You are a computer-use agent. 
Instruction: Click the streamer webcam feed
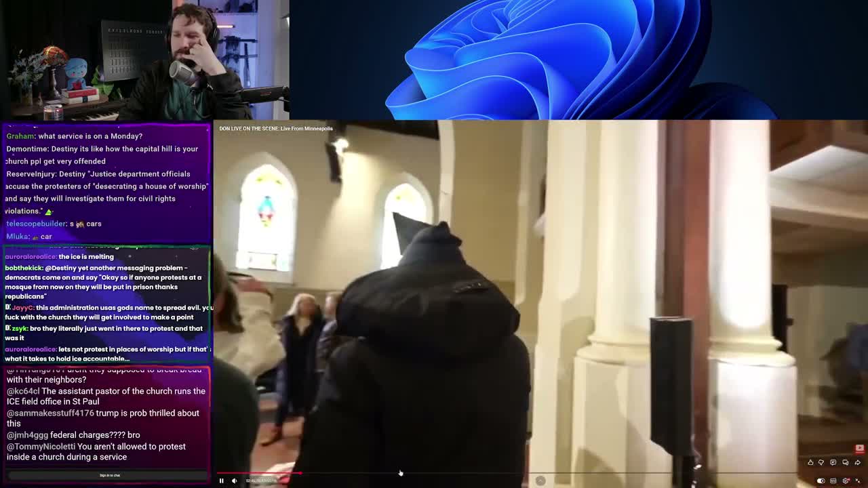point(144,60)
